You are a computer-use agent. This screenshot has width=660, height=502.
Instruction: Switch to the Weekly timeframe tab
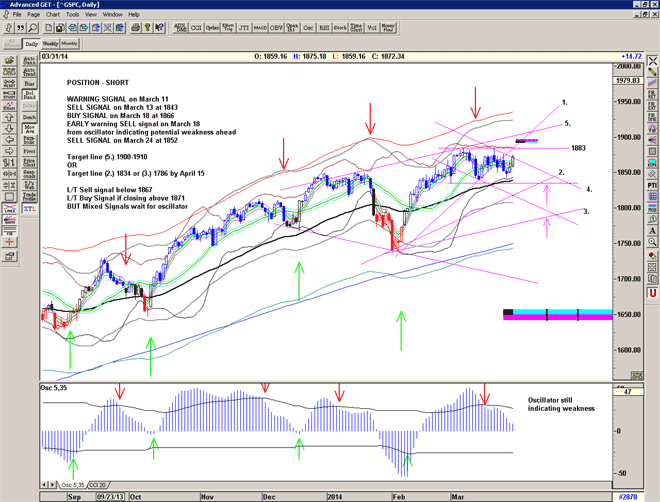pyautogui.click(x=49, y=44)
